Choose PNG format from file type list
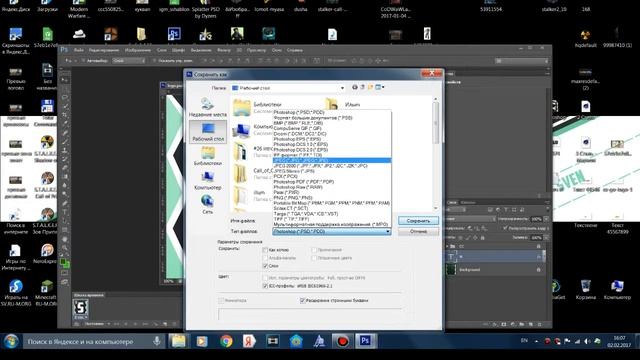The width and height of the screenshot is (640, 360). (x=332, y=198)
